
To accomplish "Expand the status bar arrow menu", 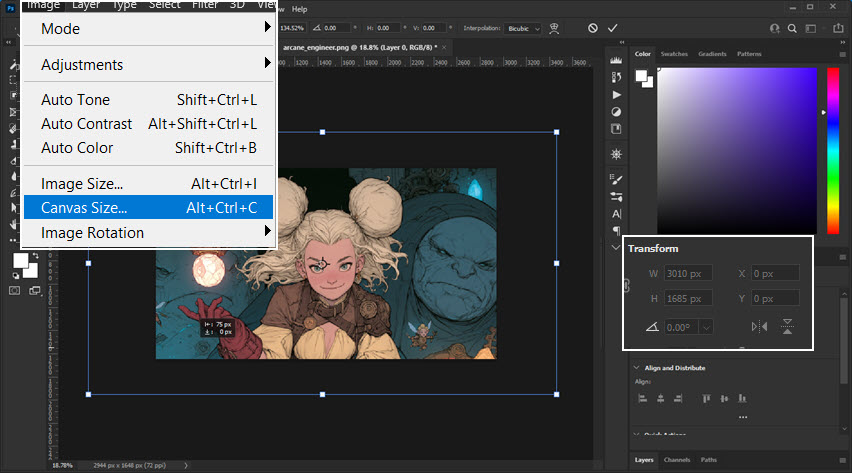I will click(x=186, y=465).
